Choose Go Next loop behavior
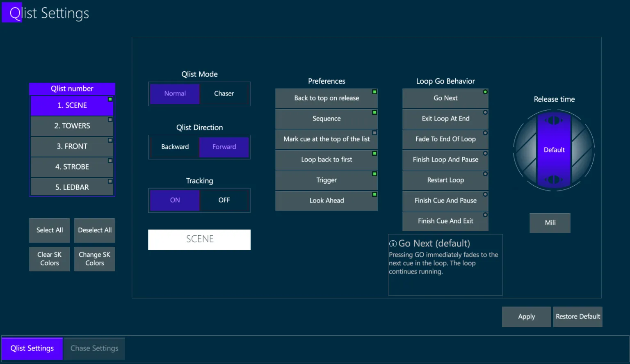The height and width of the screenshot is (364, 630). (445, 98)
